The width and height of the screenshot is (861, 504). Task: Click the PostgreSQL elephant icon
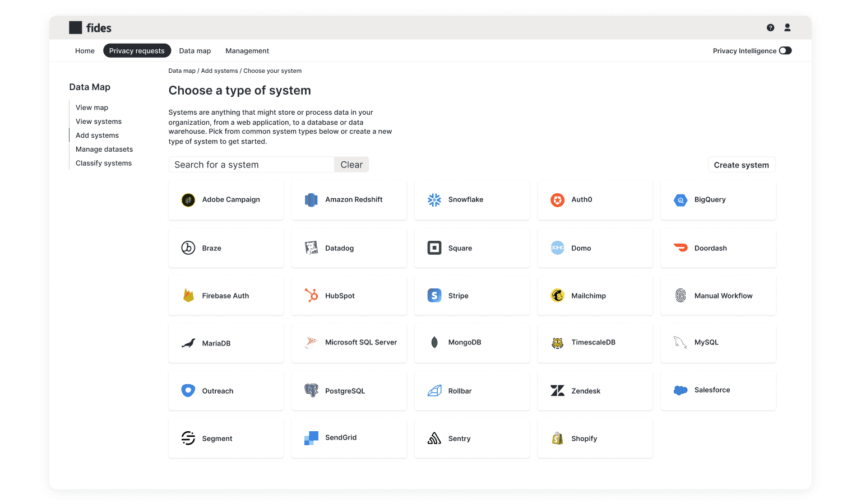pyautogui.click(x=311, y=390)
